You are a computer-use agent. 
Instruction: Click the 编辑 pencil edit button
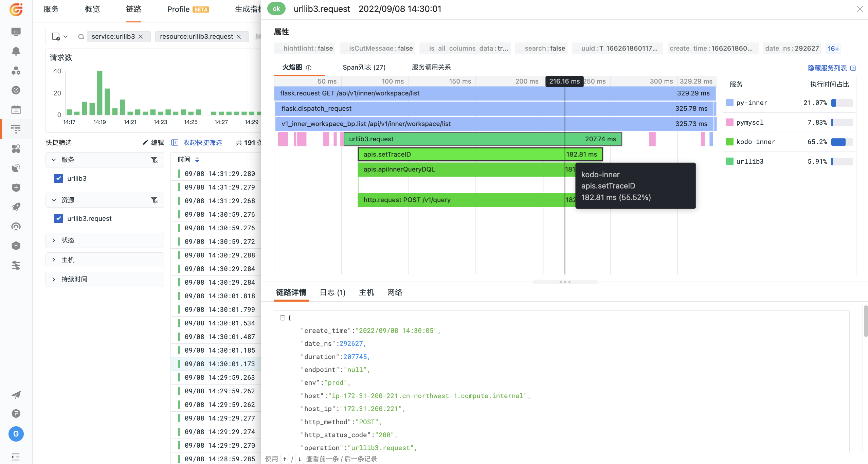pos(153,143)
